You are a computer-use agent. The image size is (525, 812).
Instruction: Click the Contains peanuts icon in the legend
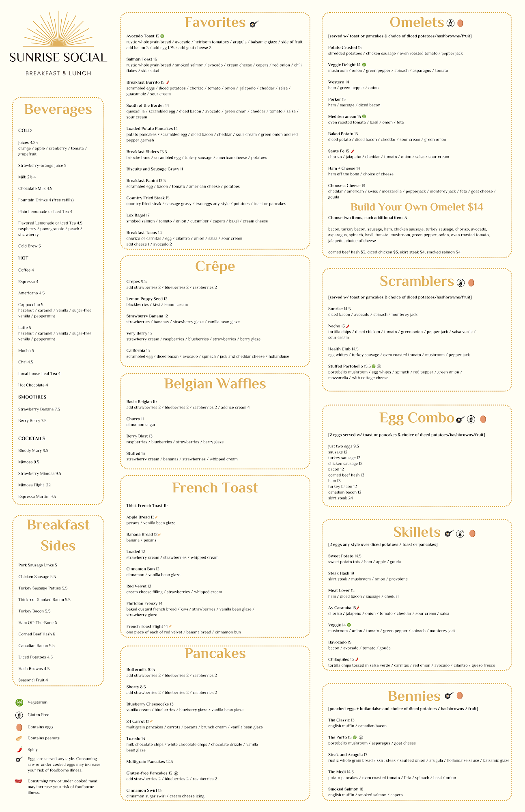point(19,738)
